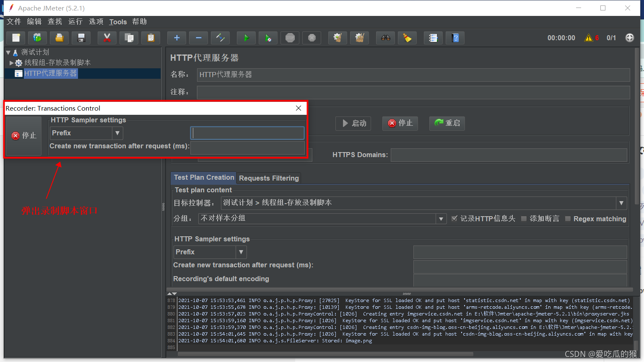Viewport: 644px width, 362px height.
Task: Enable the Regex matching checkbox
Action: point(568,219)
